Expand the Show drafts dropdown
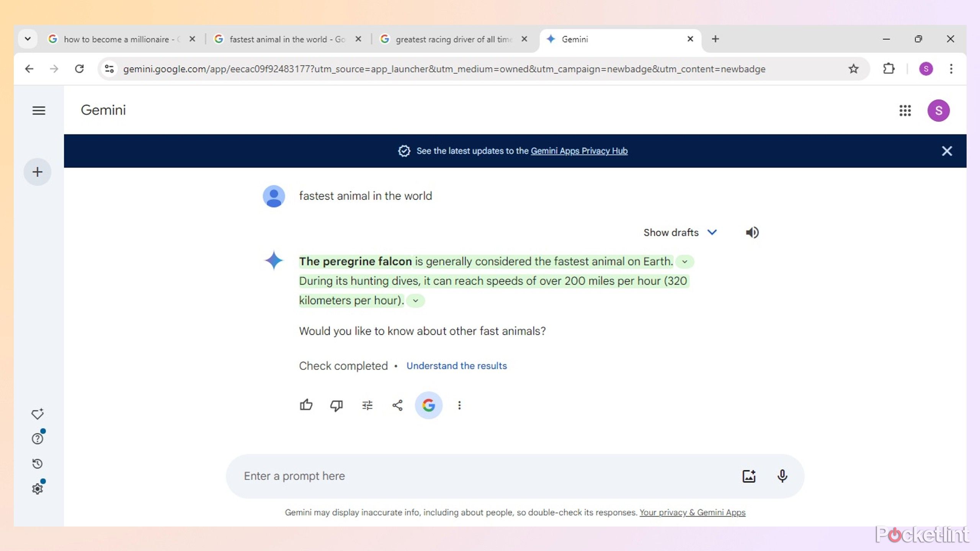Screen dimensions: 980x551 pos(680,232)
